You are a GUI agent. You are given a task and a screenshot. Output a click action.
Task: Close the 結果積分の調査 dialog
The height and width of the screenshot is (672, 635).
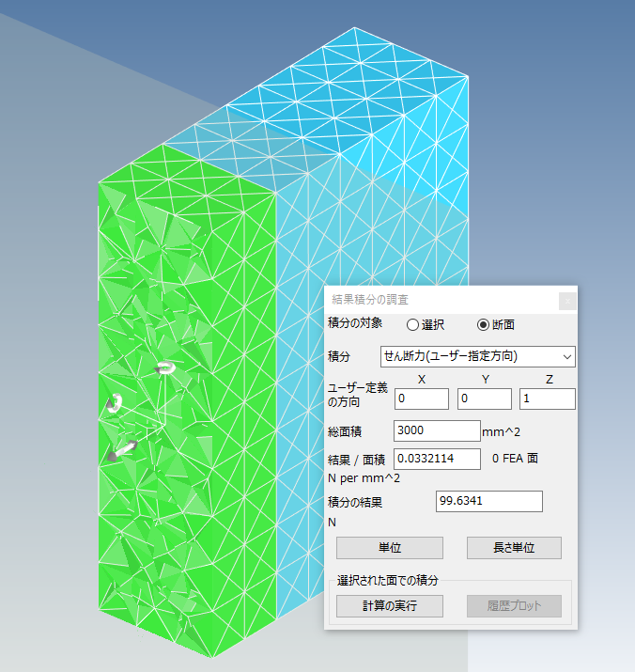567,302
